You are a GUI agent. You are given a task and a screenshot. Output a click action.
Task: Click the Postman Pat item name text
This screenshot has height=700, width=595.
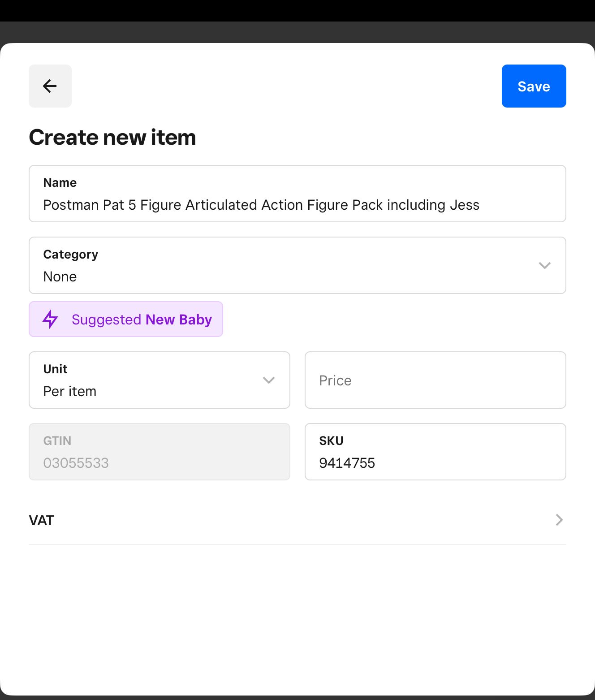pos(261,205)
